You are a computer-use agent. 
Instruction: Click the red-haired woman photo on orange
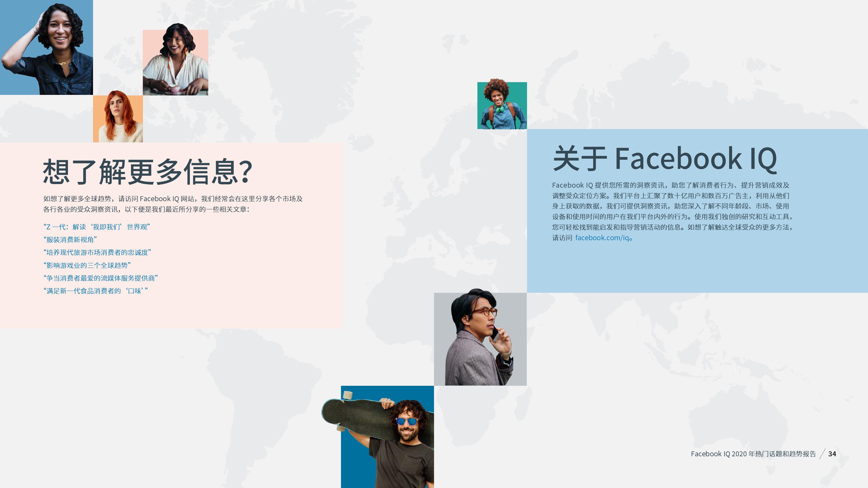click(118, 118)
